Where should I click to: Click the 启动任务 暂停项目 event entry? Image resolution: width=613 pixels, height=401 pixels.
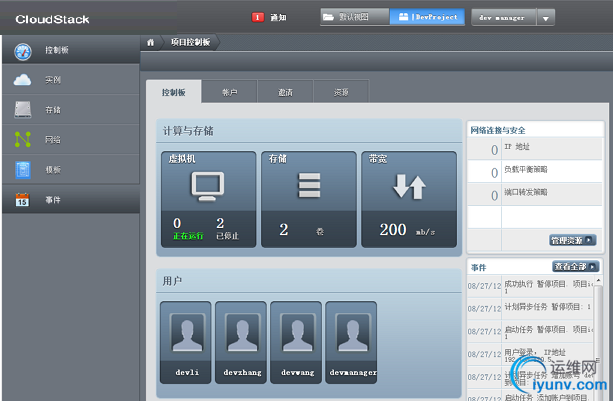pyautogui.click(x=531, y=331)
